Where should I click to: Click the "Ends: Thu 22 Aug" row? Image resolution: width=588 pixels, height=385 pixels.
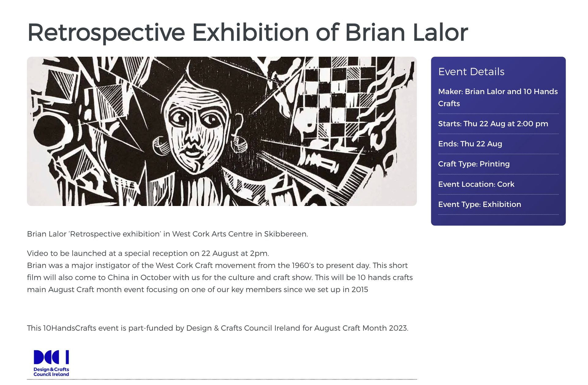point(470,144)
